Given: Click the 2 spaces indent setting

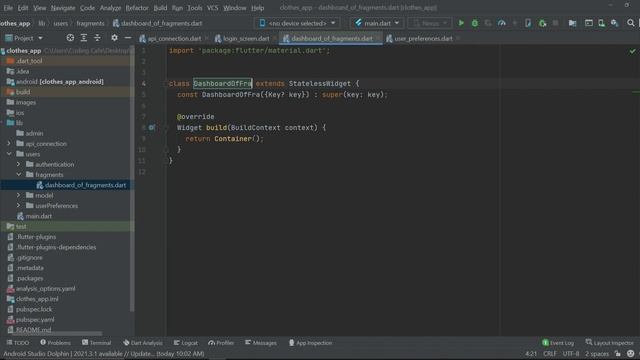Looking at the screenshot, I should [x=597, y=354].
